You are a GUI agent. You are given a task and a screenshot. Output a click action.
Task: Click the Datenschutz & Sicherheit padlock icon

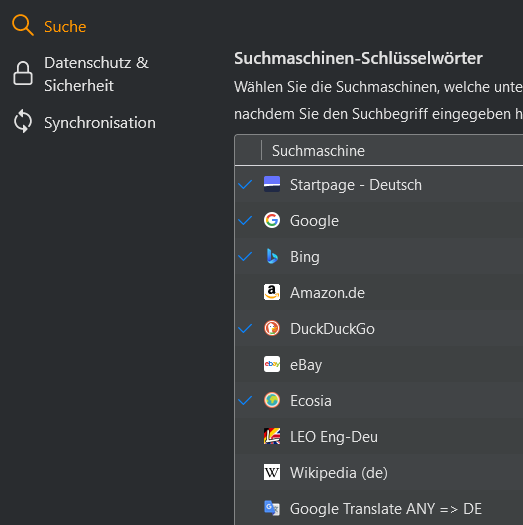(x=23, y=73)
